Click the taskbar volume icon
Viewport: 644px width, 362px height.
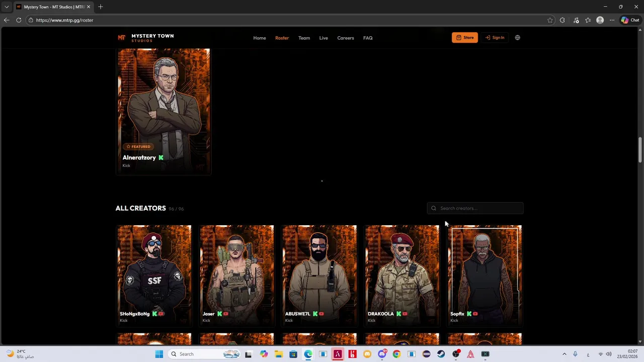pyautogui.click(x=609, y=354)
